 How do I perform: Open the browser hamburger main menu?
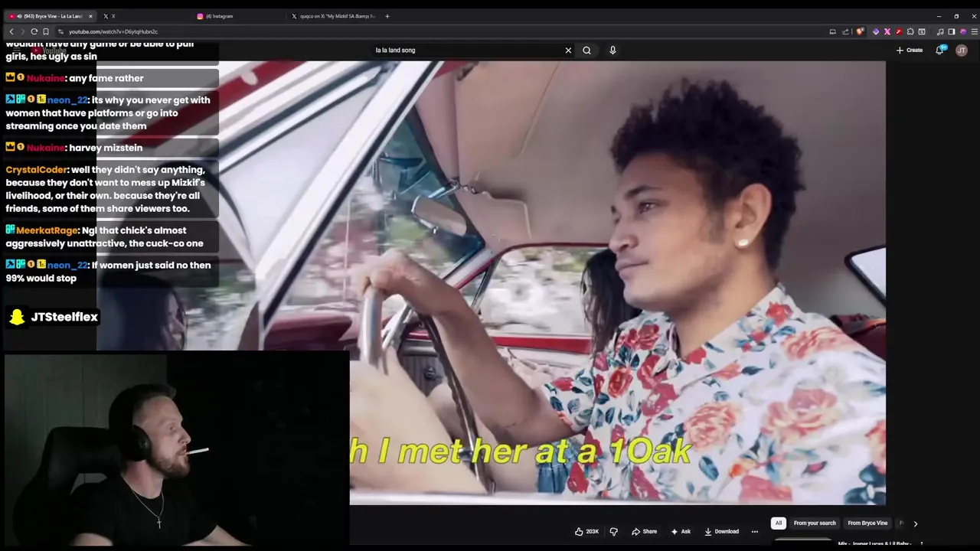[974, 31]
